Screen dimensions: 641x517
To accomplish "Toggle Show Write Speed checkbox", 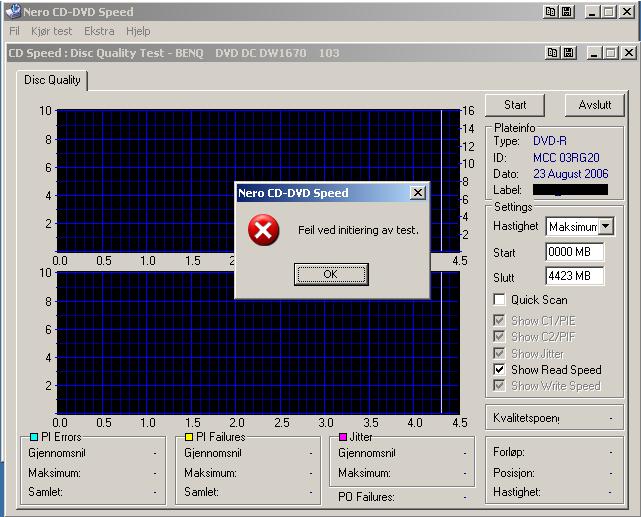I will point(499,385).
